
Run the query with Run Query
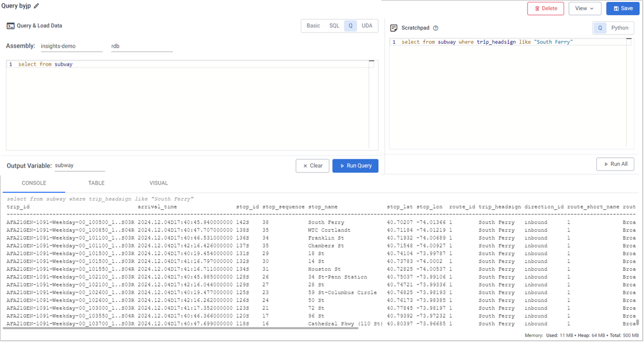coord(355,166)
